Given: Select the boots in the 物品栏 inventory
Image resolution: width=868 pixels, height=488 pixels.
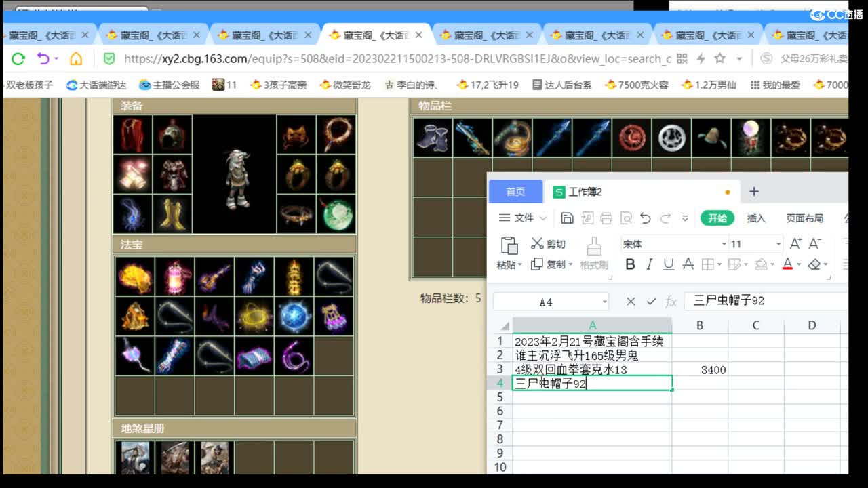Looking at the screenshot, I should coord(433,138).
